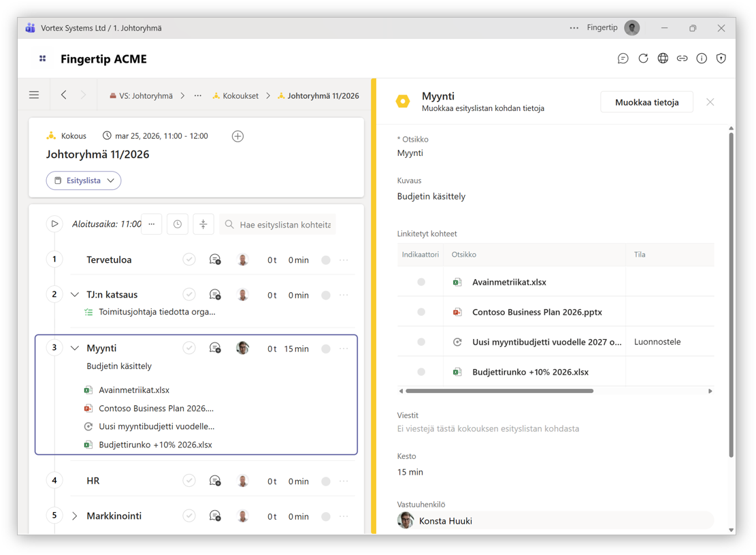Open Avainmetriikat.xlsx in linked items table
The image size is (756, 555).
[x=509, y=282]
